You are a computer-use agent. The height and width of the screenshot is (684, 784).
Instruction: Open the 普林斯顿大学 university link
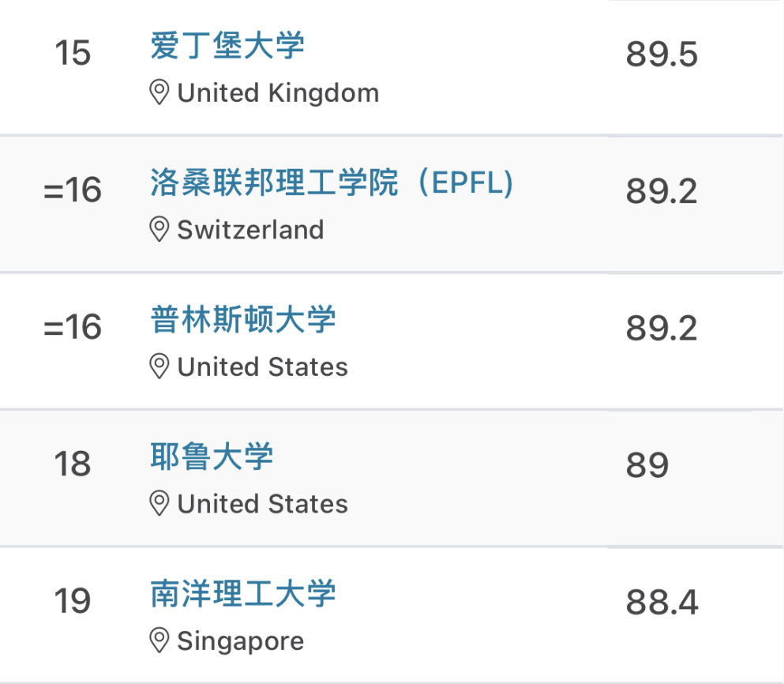pyautogui.click(x=243, y=320)
